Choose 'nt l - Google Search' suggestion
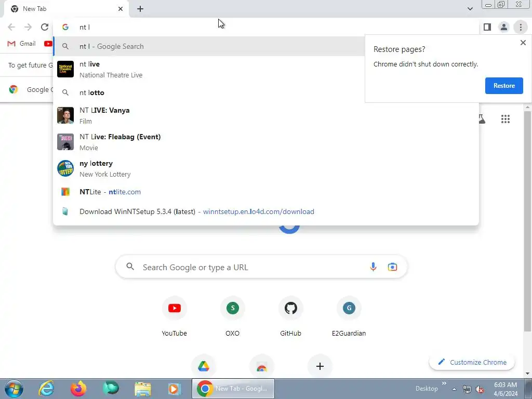The width and height of the screenshot is (532, 399). click(x=209, y=46)
